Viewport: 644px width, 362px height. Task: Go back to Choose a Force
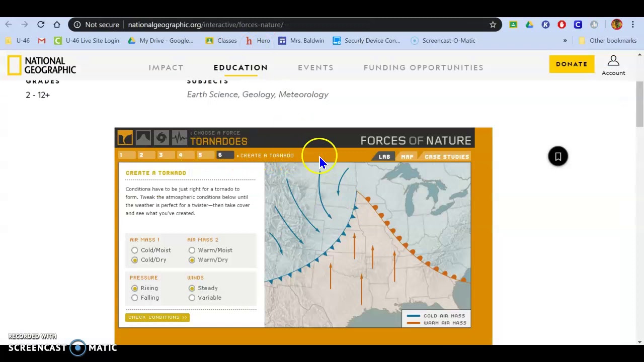[x=215, y=133]
